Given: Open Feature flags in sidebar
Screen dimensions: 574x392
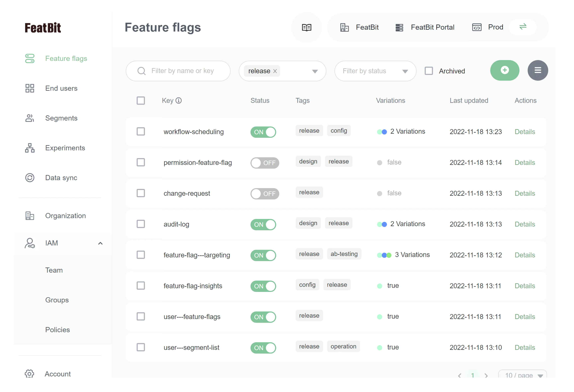Looking at the screenshot, I should 66,59.
